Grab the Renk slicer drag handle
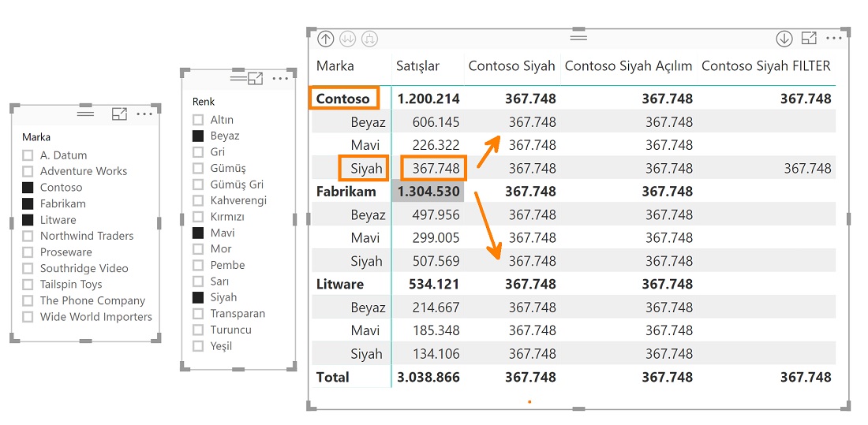 point(238,79)
